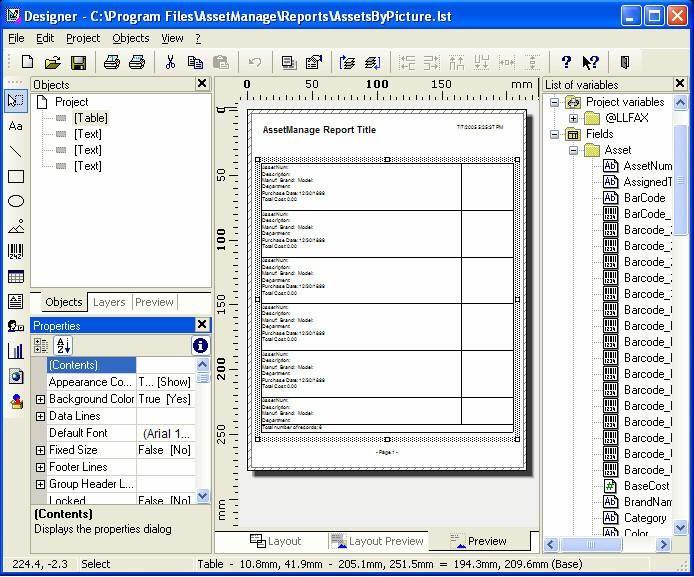Click the alphabetical A-Z sort icon in Properties
This screenshot has height=577, width=694.
click(63, 346)
